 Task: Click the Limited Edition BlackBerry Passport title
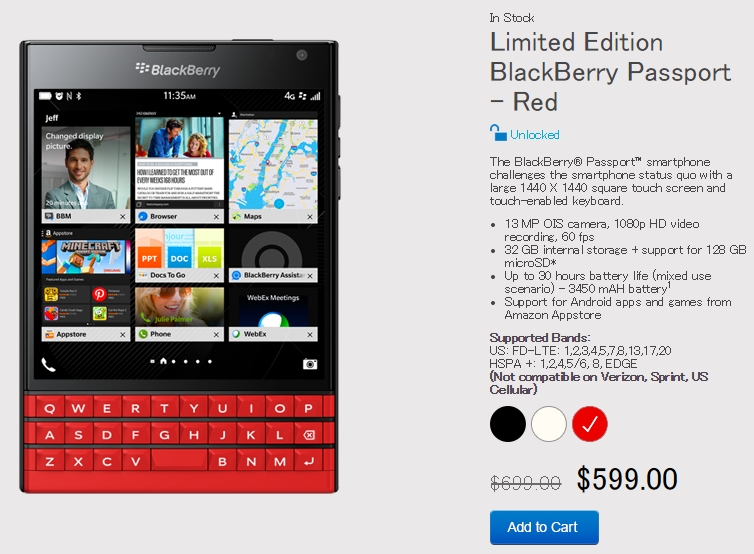(x=610, y=72)
